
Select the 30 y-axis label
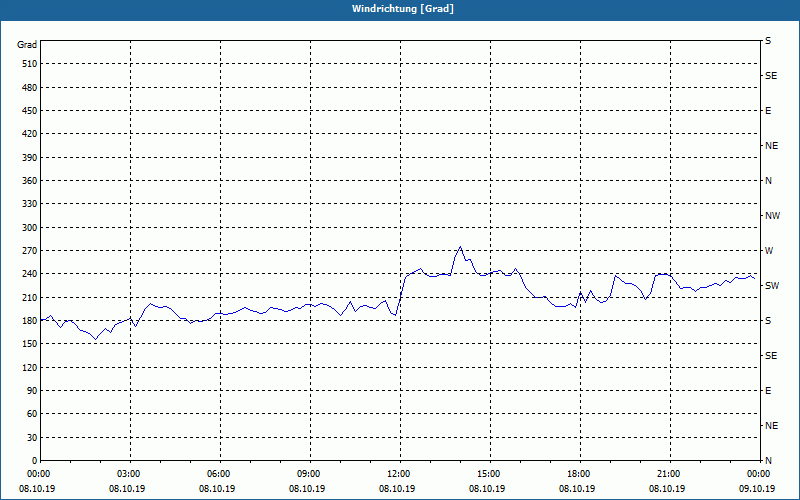tap(32, 437)
